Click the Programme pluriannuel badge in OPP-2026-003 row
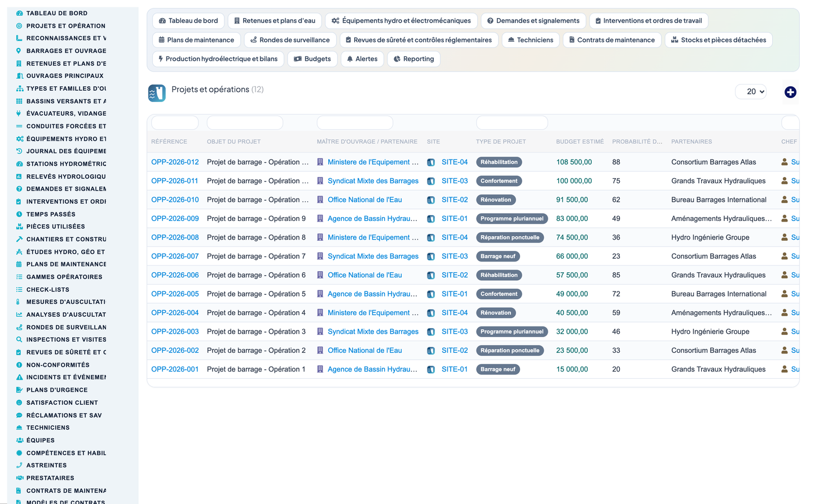The height and width of the screenshot is (504, 815). click(512, 331)
